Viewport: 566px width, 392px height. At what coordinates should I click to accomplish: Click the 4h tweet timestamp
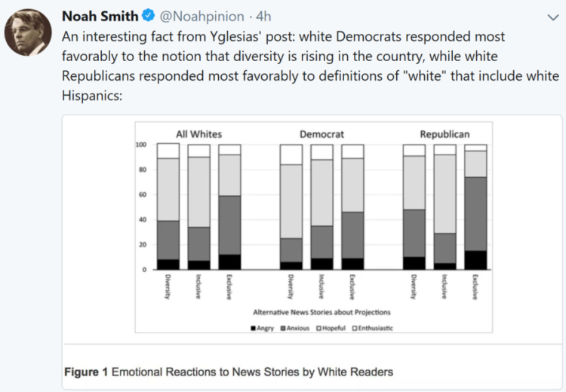pyautogui.click(x=263, y=17)
